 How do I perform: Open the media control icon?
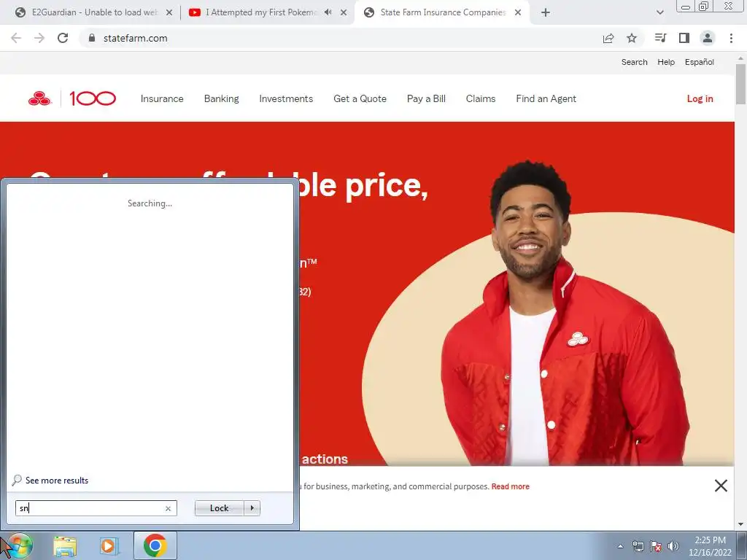(x=660, y=38)
